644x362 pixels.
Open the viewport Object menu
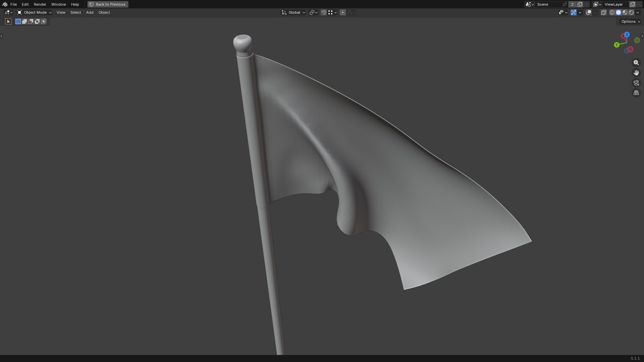click(104, 12)
